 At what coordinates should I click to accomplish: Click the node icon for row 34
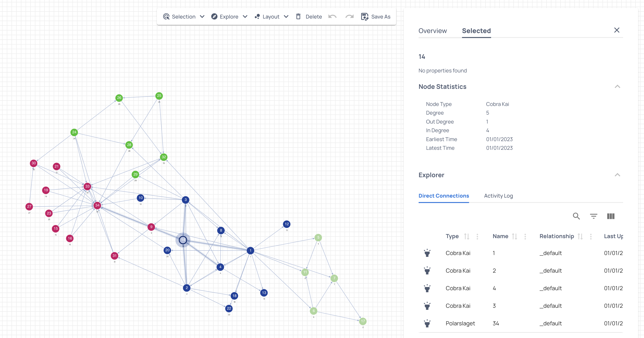point(427,323)
